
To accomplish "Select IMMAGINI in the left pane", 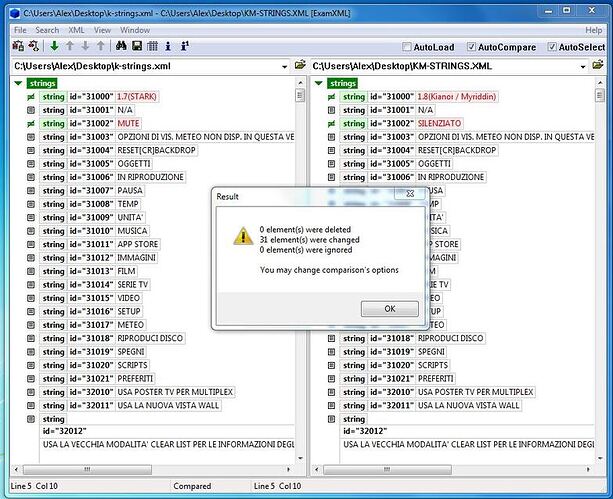I will point(136,258).
